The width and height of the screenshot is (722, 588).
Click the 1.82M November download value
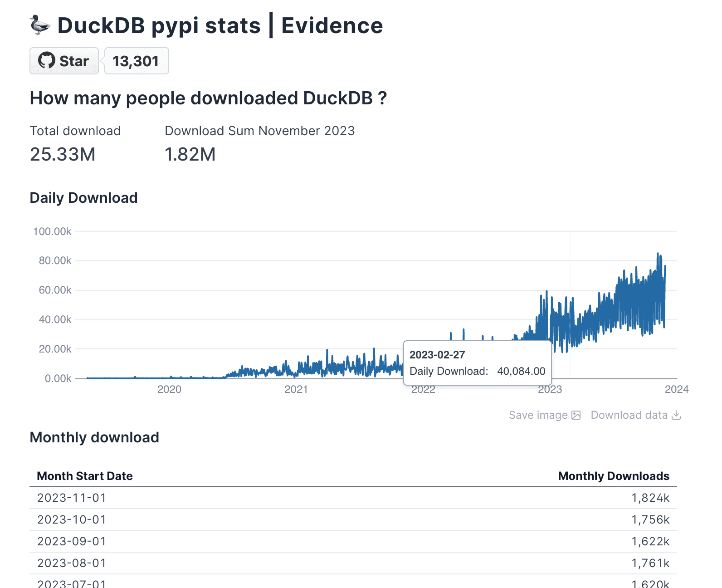point(190,154)
